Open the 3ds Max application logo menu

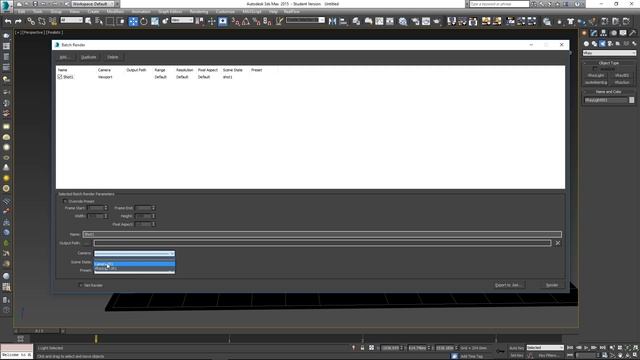coord(6,5)
